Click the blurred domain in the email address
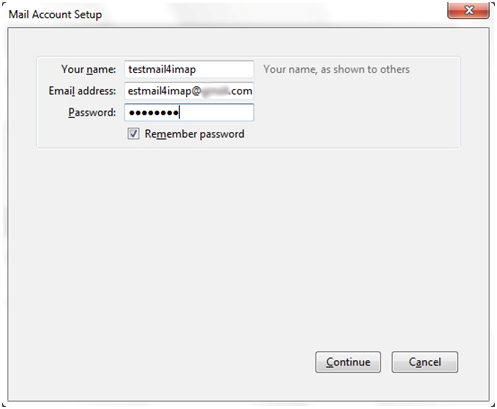 [215, 91]
